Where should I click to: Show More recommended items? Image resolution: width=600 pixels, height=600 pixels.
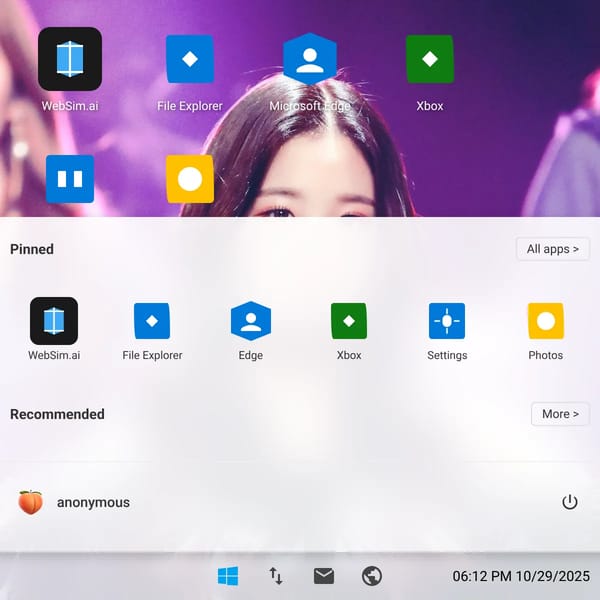(x=560, y=414)
